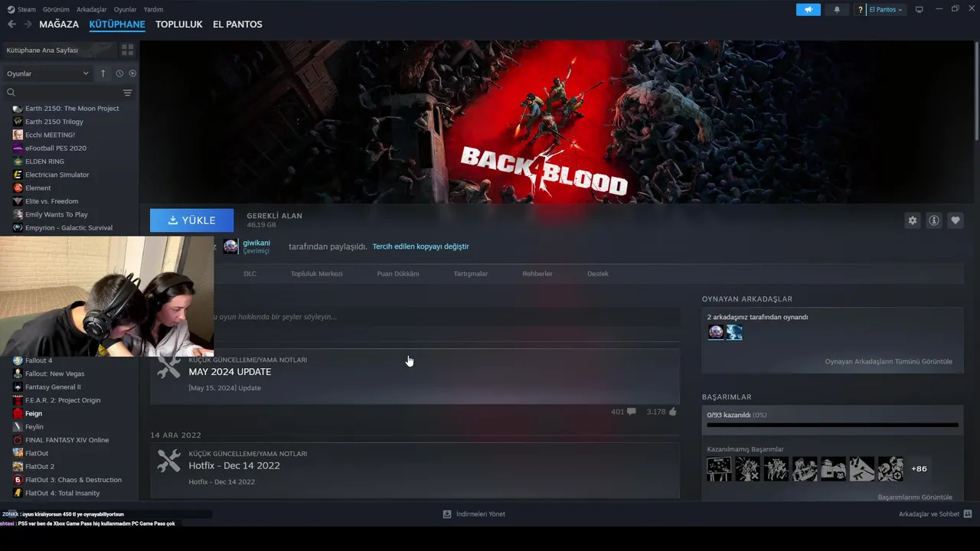Open Kütüphane Ana Sayfası

click(x=58, y=50)
